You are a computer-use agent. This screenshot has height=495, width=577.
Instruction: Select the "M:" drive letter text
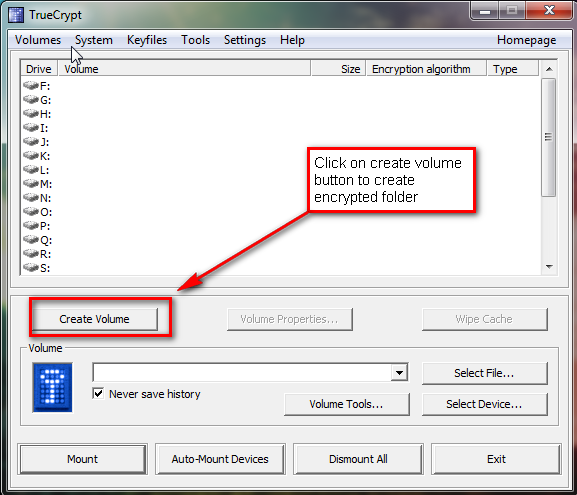(46, 184)
